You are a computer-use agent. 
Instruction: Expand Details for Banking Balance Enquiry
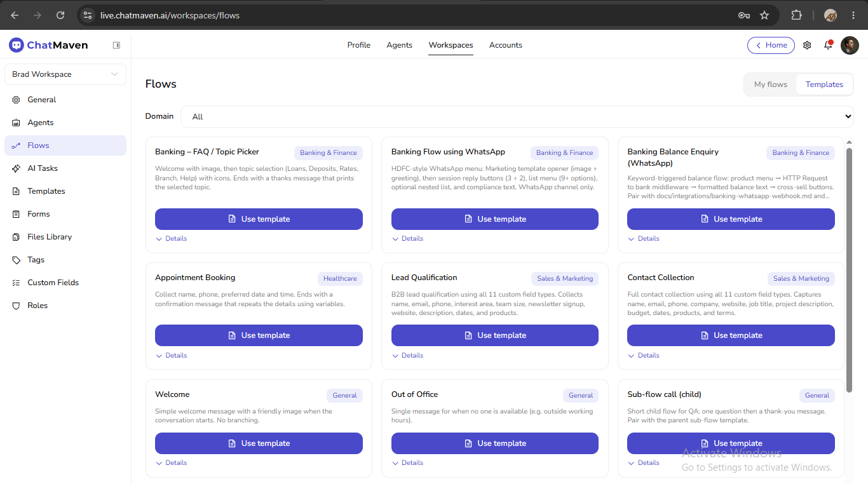click(x=644, y=239)
